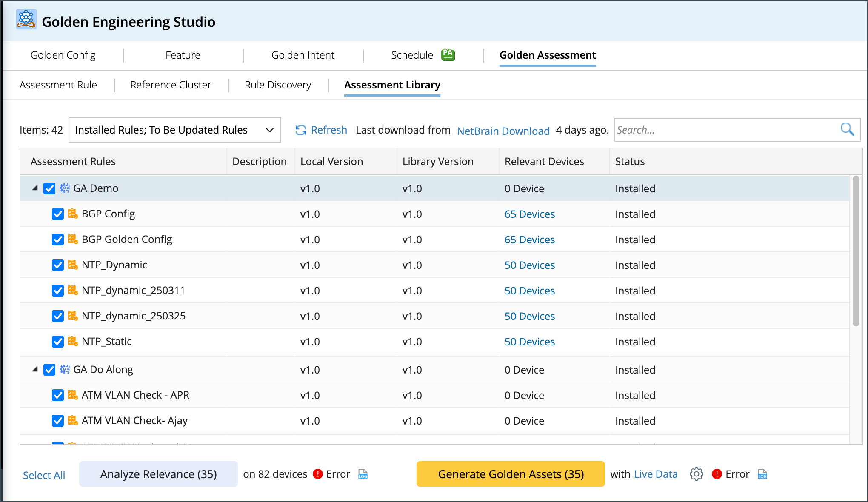
Task: Uncheck the NTP_Static rule checkbox
Action: (58, 341)
